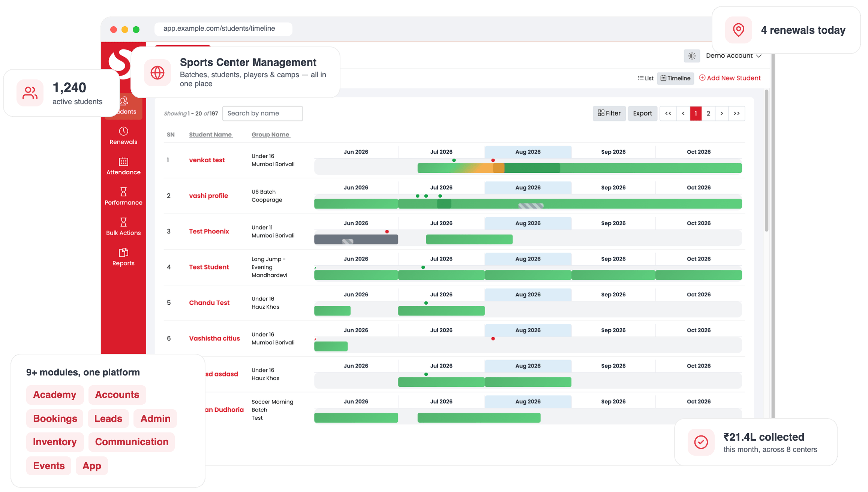Image resolution: width=868 pixels, height=492 pixels.
Task: Sort by Group Name column header
Action: click(271, 135)
